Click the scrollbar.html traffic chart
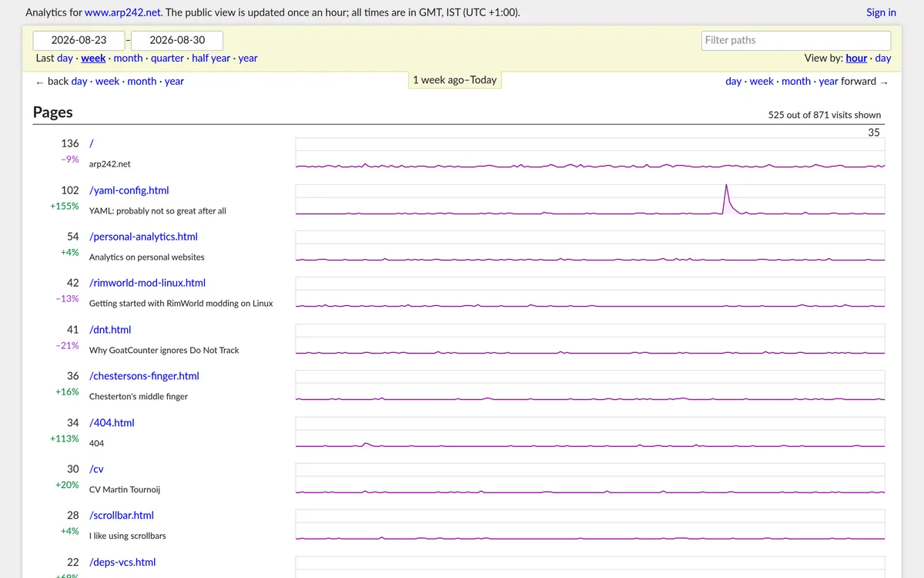This screenshot has height=578, width=924. tap(590, 525)
